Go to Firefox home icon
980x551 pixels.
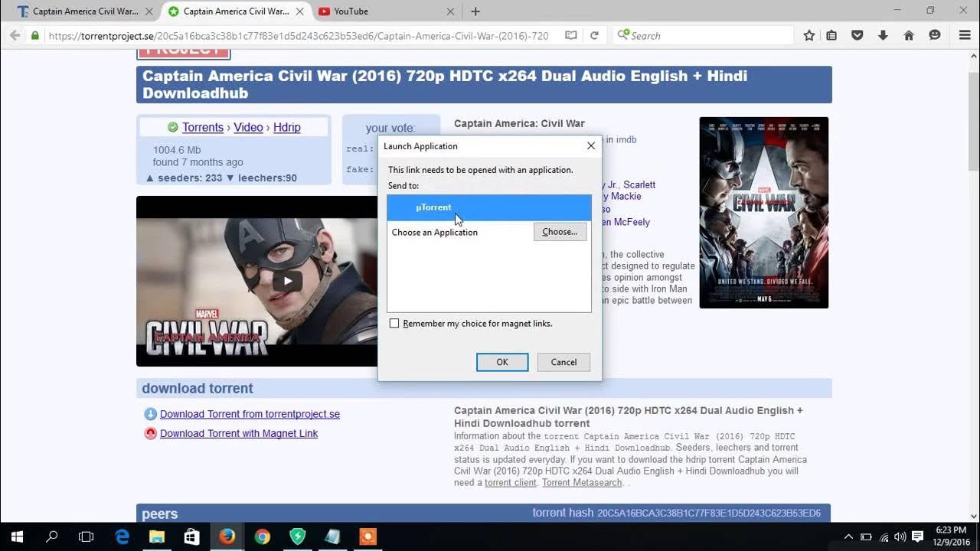click(909, 35)
